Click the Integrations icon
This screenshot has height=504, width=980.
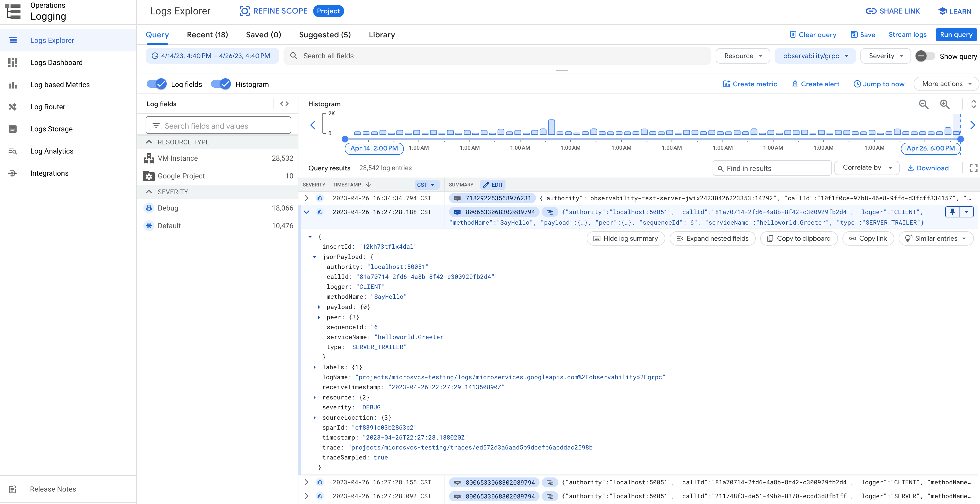click(x=12, y=173)
